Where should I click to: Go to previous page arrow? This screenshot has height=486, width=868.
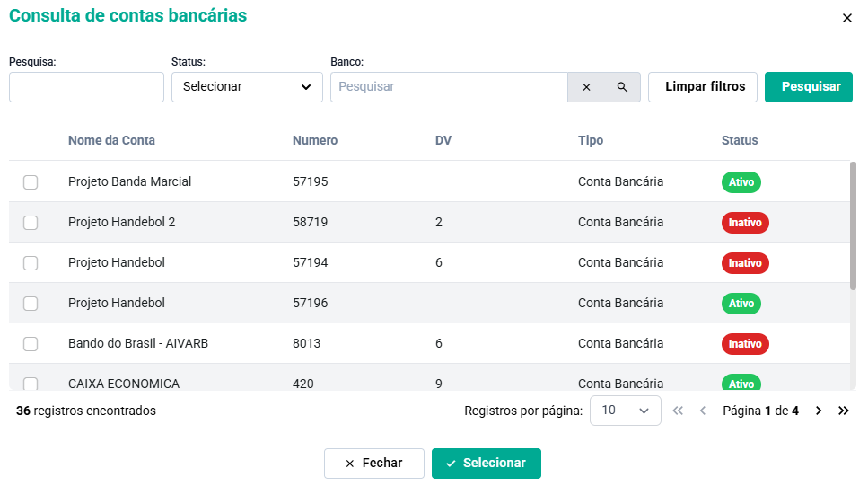point(703,411)
